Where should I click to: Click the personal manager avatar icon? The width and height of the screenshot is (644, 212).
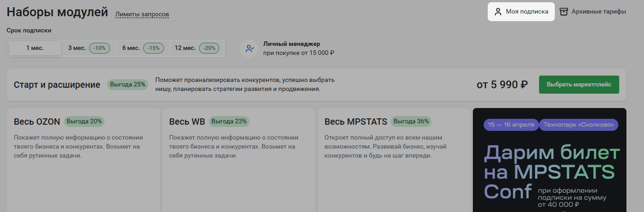tap(249, 48)
